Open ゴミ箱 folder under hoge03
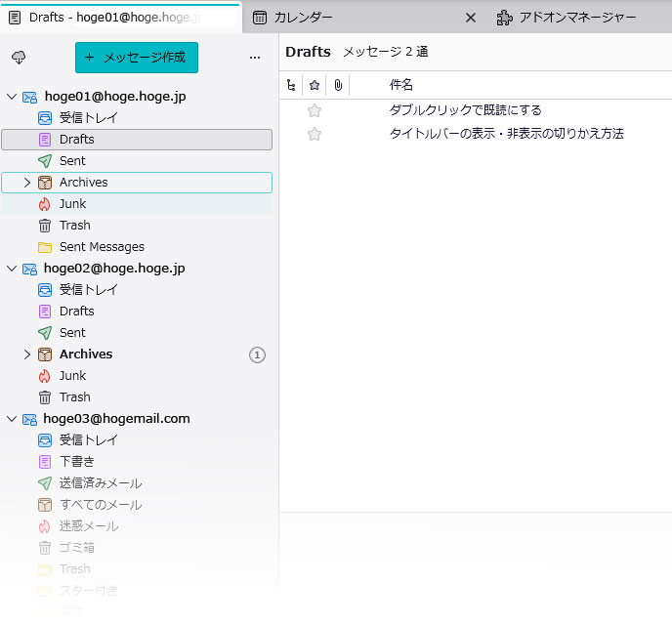Viewport: 672px width, 625px height. coord(137,548)
